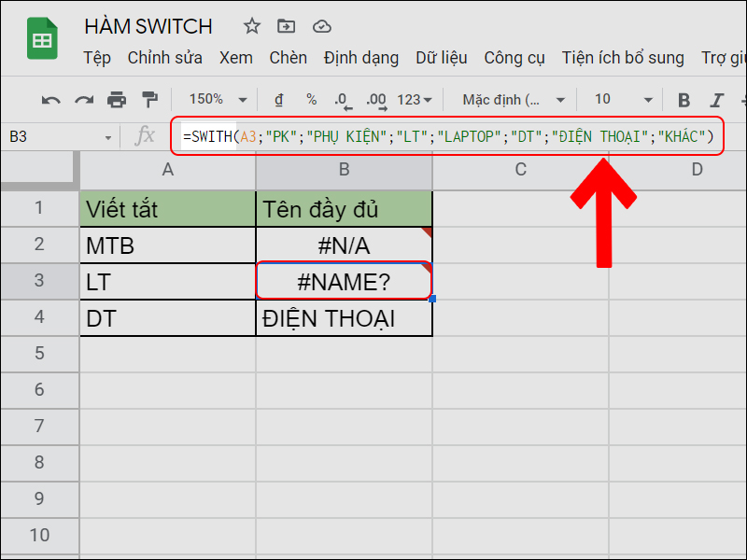Print the spreadsheet with printer icon
747x560 pixels.
[x=117, y=100]
